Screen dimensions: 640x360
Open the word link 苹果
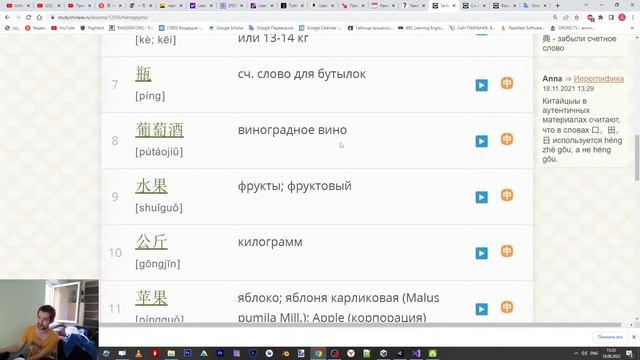pos(151,298)
